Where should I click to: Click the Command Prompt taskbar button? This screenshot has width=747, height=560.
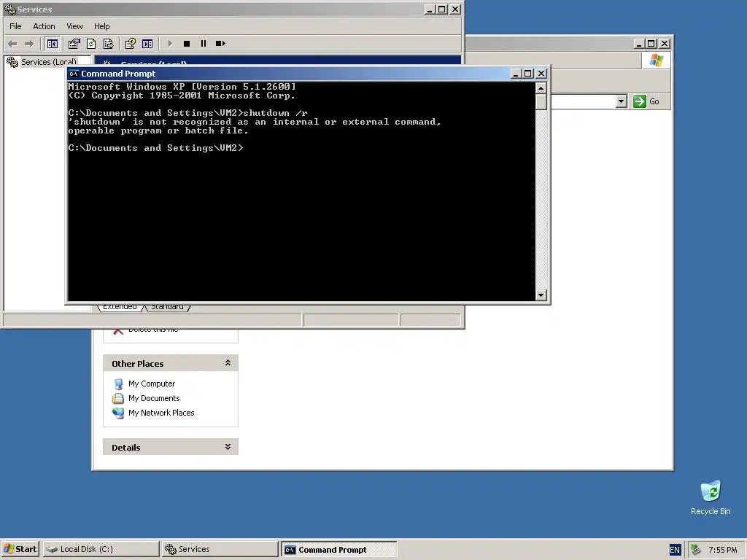pyautogui.click(x=338, y=550)
